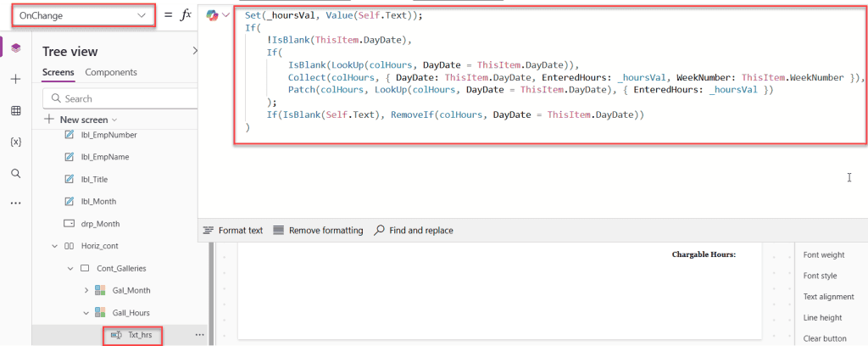Click the Gall_Hours gallery icon
Image resolution: width=868 pixels, height=346 pixels.
tap(100, 312)
